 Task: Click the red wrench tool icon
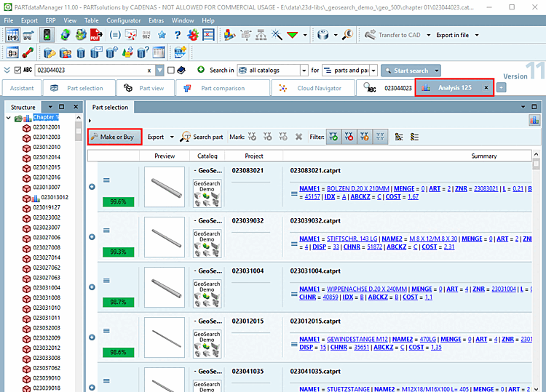pyautogui.click(x=28, y=52)
